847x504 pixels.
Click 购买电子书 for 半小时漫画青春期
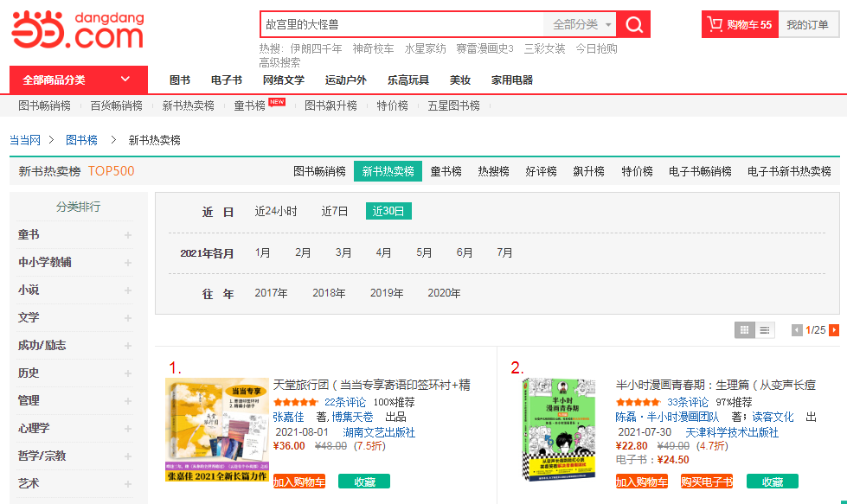click(x=707, y=482)
